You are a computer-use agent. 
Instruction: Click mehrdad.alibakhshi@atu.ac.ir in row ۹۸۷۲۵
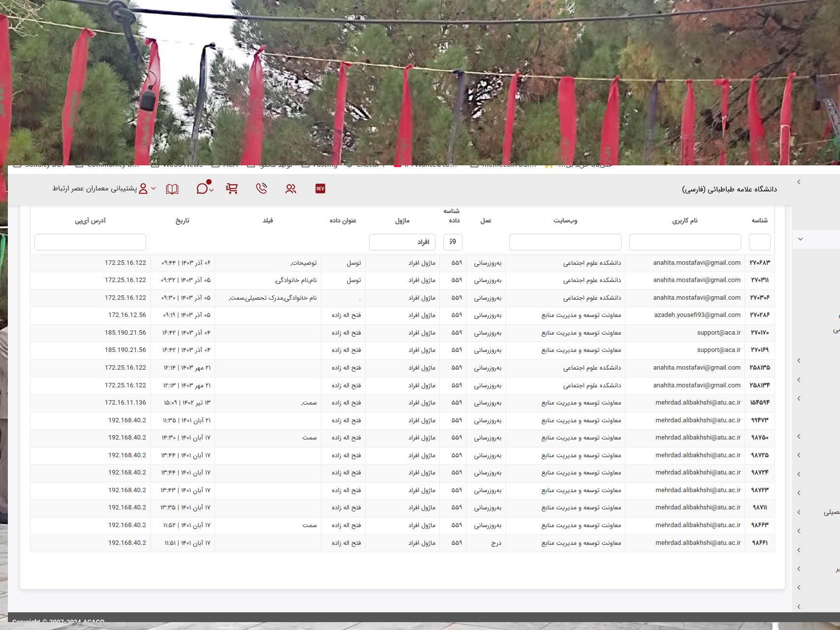click(x=698, y=455)
